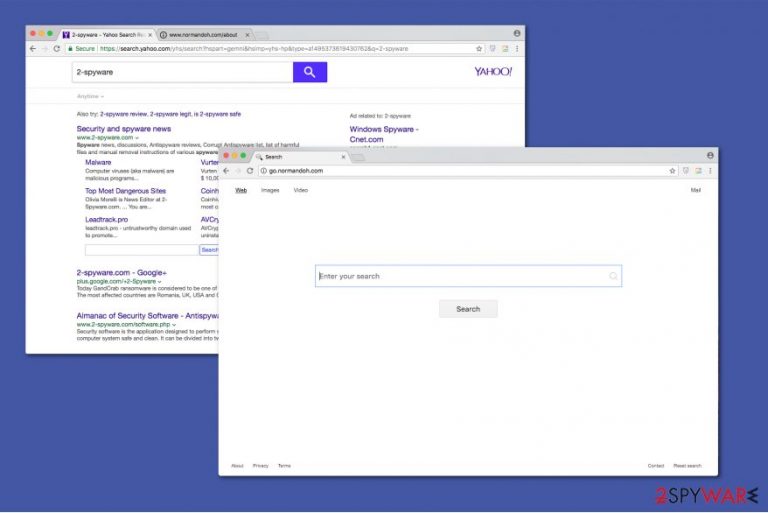Screen dimensions: 768x513
Task: Open 2-spyware.com - Google+ result
Action: (x=121, y=272)
